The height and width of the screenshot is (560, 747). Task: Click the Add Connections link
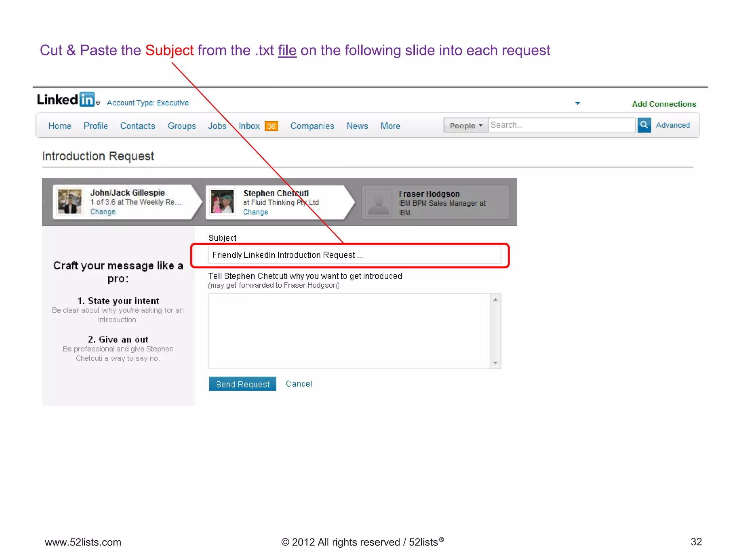tap(664, 104)
